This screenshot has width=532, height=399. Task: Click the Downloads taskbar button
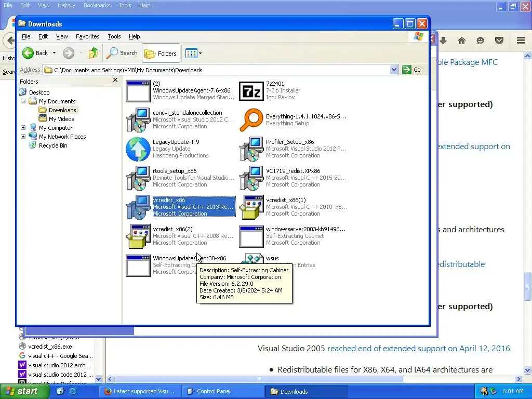(x=308, y=392)
